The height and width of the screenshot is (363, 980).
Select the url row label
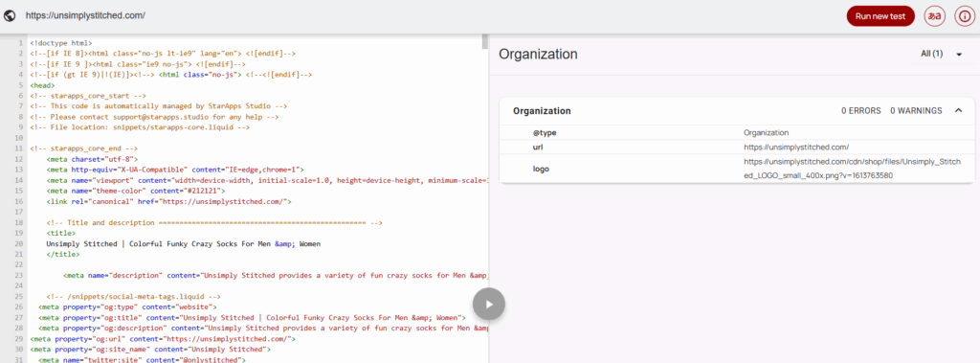(x=538, y=147)
